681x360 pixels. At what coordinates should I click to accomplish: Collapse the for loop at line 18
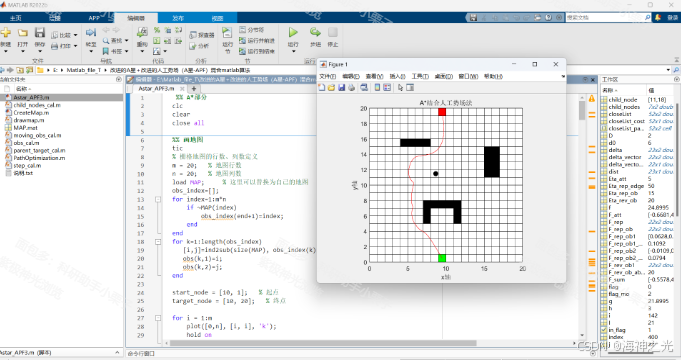tap(158, 242)
